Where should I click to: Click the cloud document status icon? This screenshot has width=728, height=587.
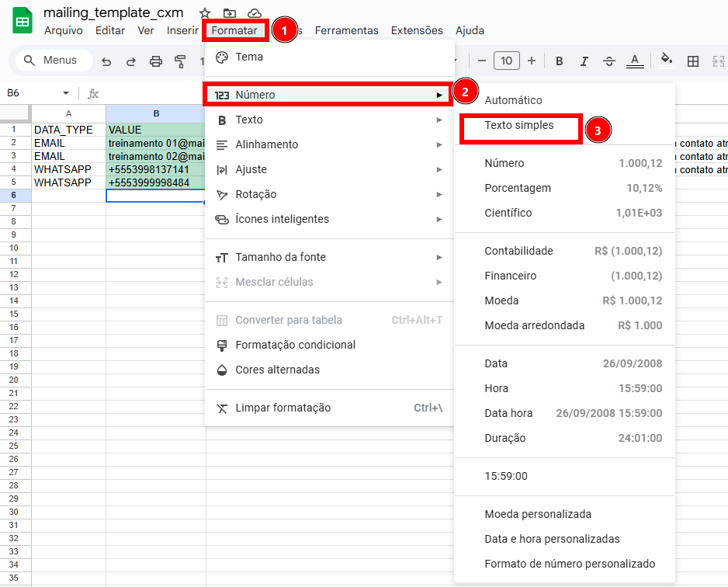coord(254,13)
